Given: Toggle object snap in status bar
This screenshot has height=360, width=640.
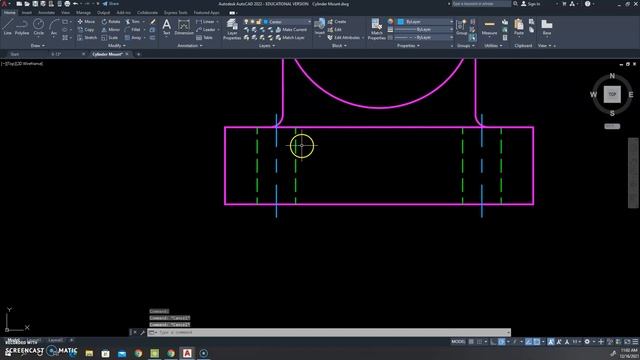Looking at the screenshot, I should 537,342.
